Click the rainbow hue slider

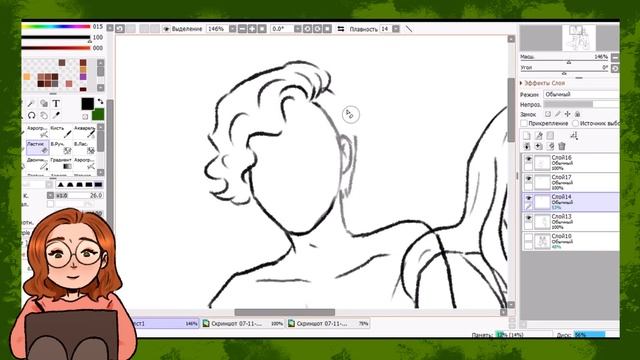56,27
